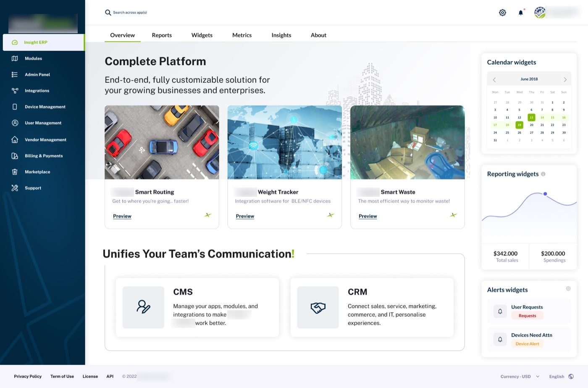
Task: Click the Search across app(s) field
Action: pos(130,13)
